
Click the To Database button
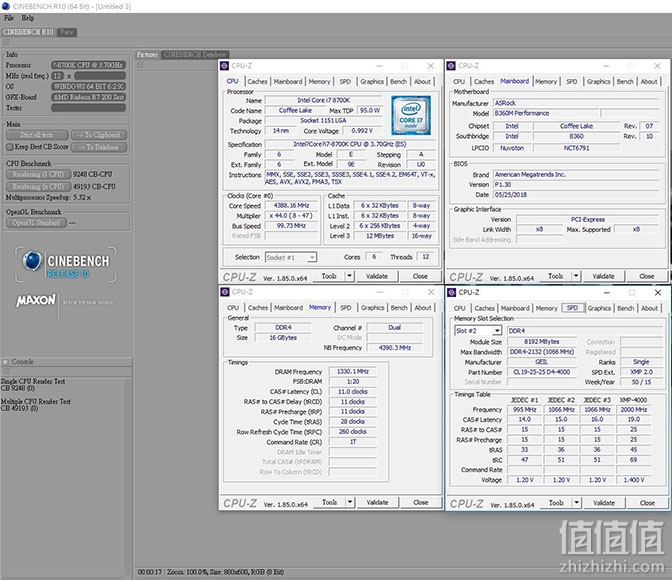click(99, 147)
